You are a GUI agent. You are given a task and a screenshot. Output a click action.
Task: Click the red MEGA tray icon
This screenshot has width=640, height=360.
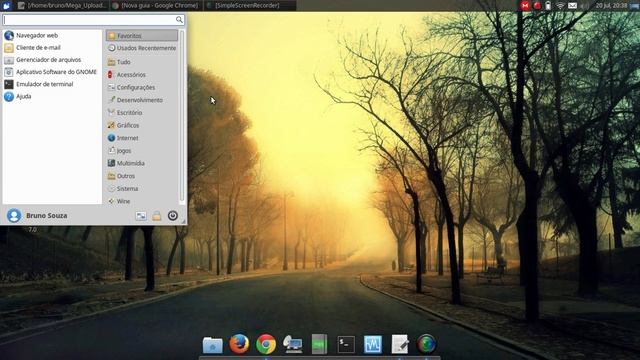coord(525,6)
